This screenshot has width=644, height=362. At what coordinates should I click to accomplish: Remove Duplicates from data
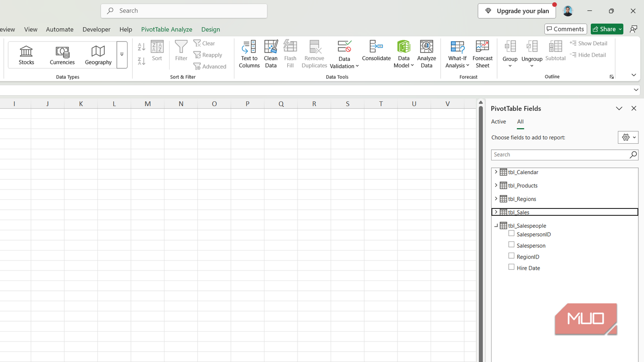(314, 54)
